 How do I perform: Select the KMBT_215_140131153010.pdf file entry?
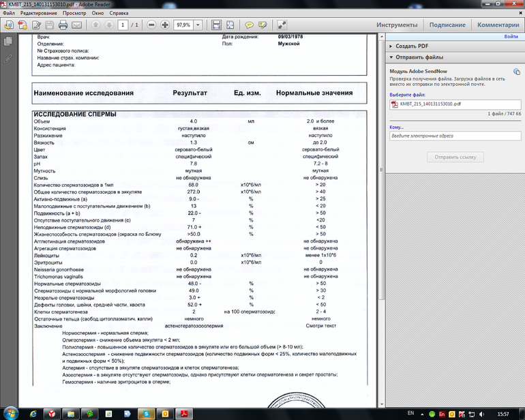455,104
